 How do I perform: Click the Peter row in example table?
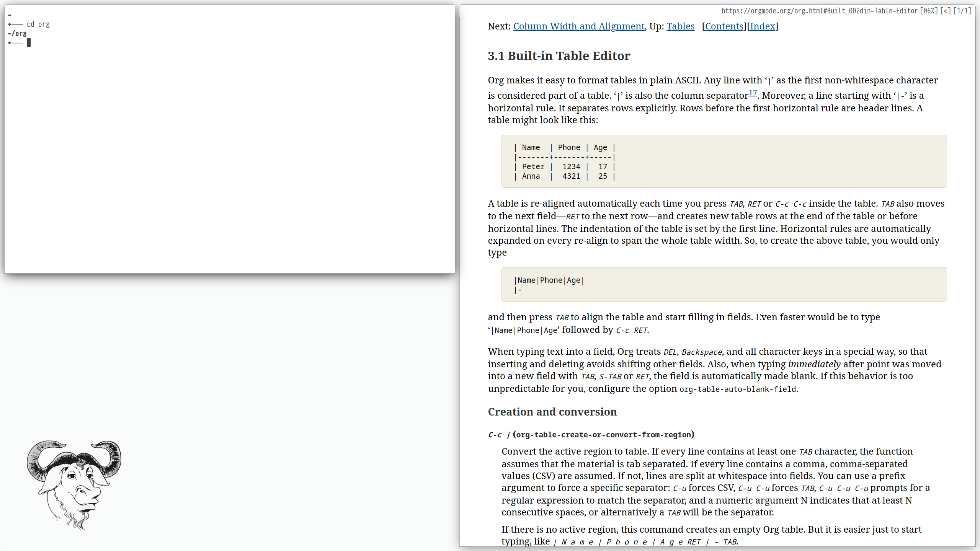(x=565, y=166)
